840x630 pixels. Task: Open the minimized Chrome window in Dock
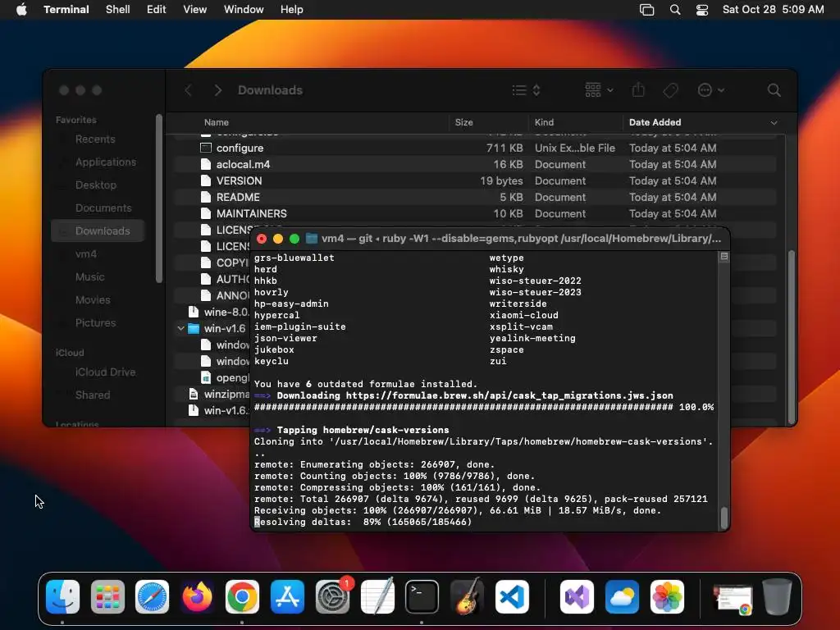tap(733, 598)
